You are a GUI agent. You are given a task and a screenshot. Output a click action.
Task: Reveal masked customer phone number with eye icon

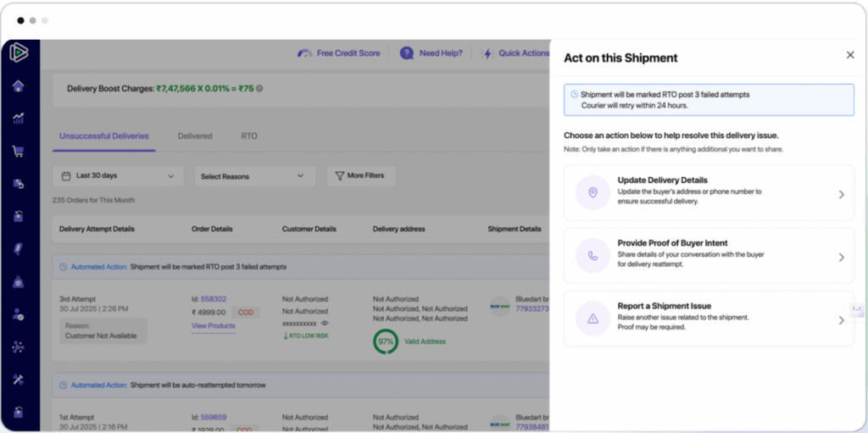click(325, 323)
